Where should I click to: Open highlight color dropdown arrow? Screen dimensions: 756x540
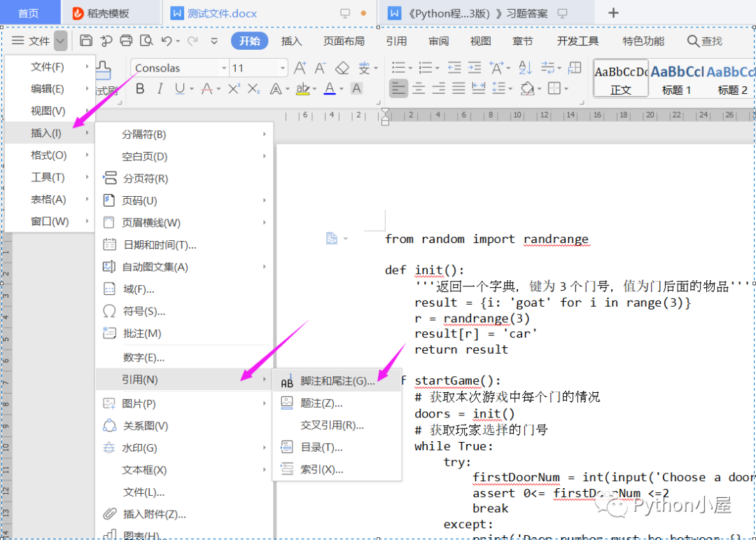point(314,89)
